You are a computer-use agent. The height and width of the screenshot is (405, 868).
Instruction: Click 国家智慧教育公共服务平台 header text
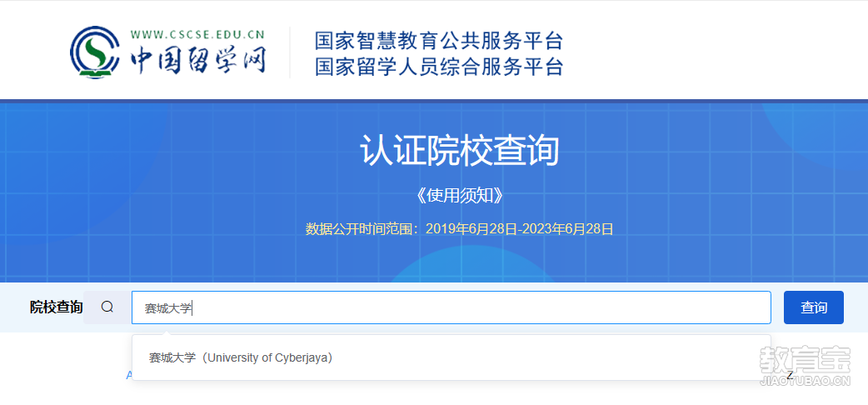coord(439,41)
